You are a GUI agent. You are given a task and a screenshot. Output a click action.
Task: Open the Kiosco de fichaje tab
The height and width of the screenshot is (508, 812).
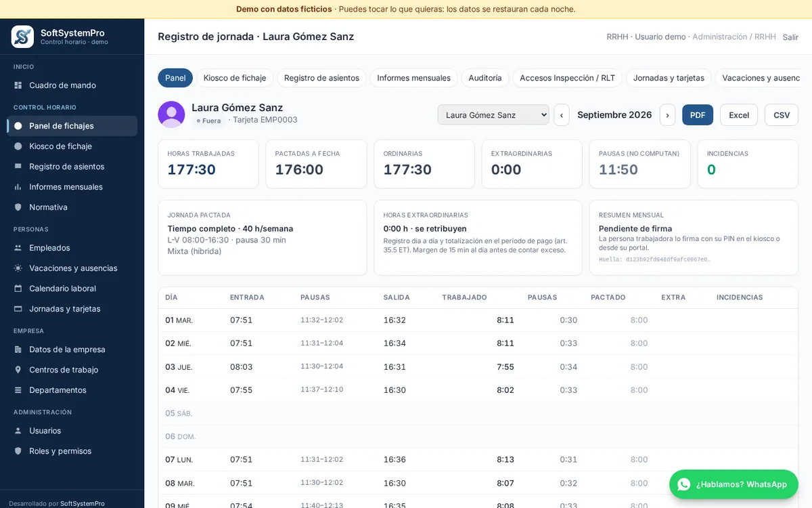[x=235, y=78]
